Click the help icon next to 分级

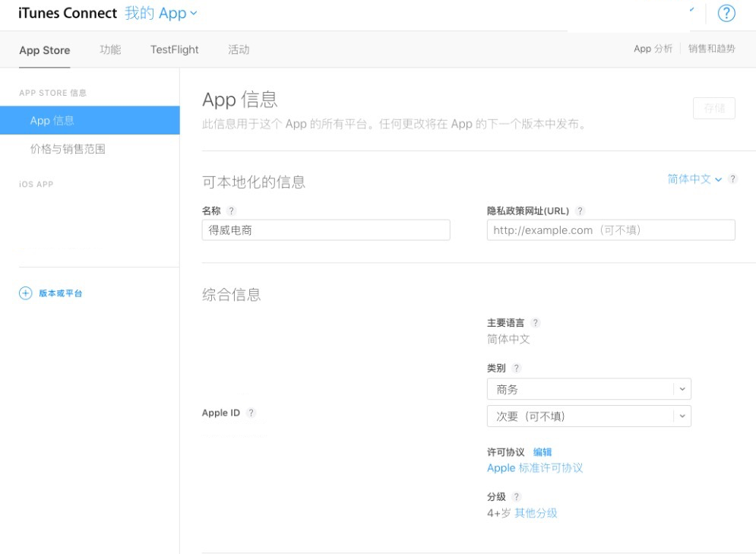click(515, 496)
